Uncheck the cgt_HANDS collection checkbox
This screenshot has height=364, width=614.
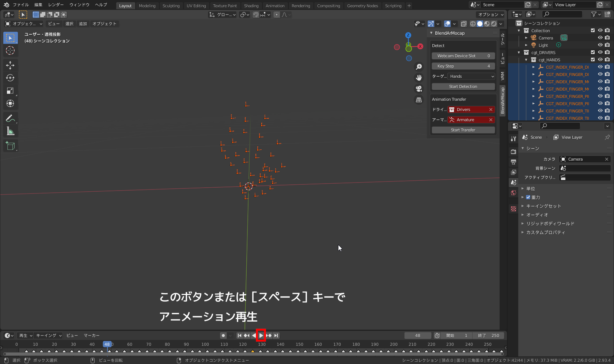tap(593, 60)
